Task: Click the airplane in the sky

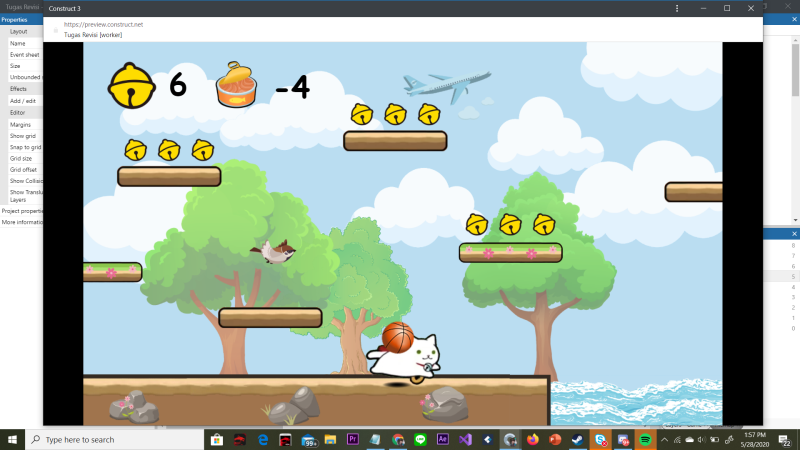Action: (x=447, y=83)
